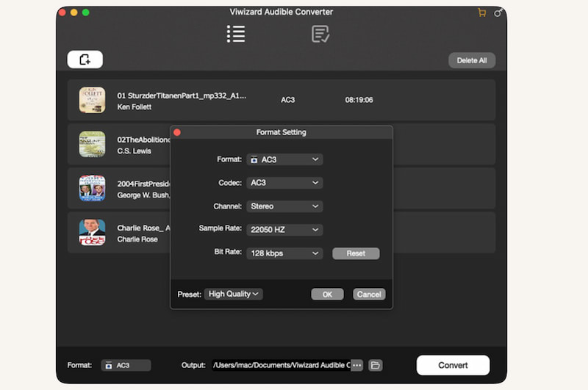Open the file list view icon

coord(236,34)
